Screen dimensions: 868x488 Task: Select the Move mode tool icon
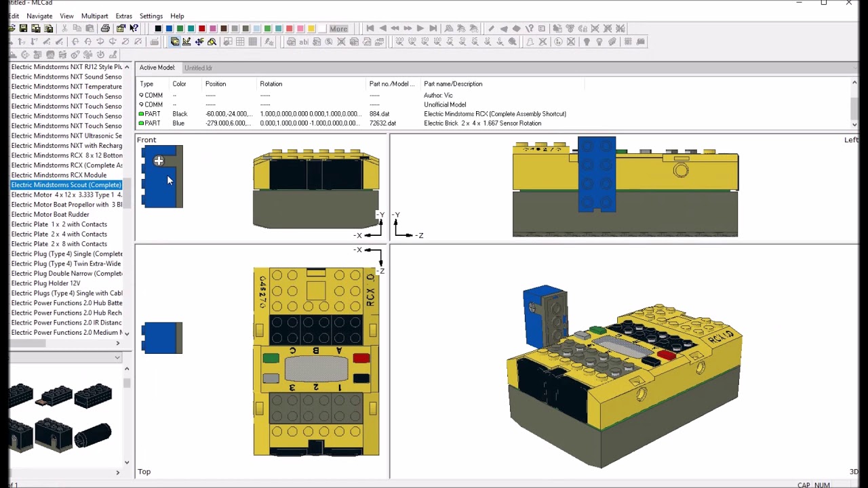pos(199,41)
